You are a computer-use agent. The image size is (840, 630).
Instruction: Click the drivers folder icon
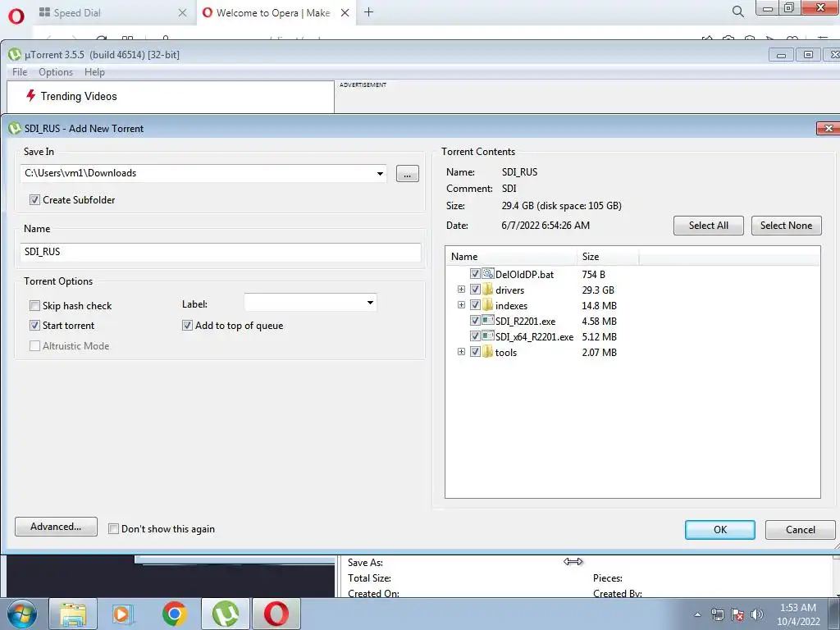(x=487, y=290)
